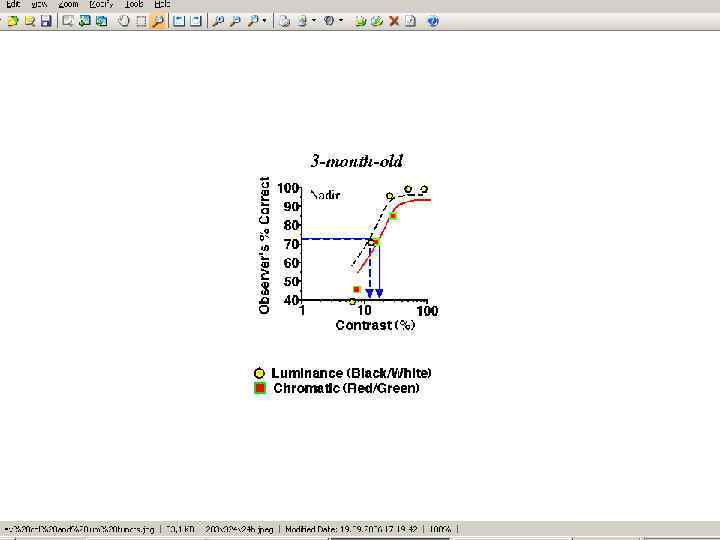Viewport: 720px width, 540px height.
Task: Click the previous image toolbar icon
Action: pyautogui.click(x=179, y=21)
